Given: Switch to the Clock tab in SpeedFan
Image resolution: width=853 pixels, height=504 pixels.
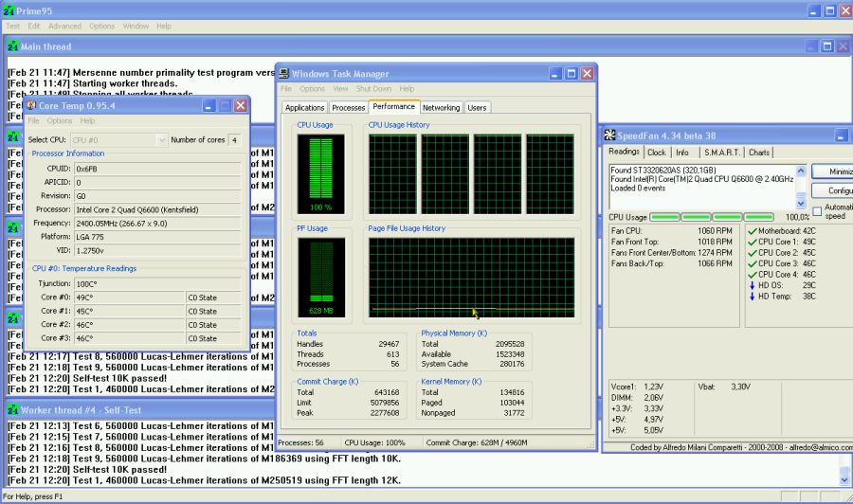Looking at the screenshot, I should [657, 153].
